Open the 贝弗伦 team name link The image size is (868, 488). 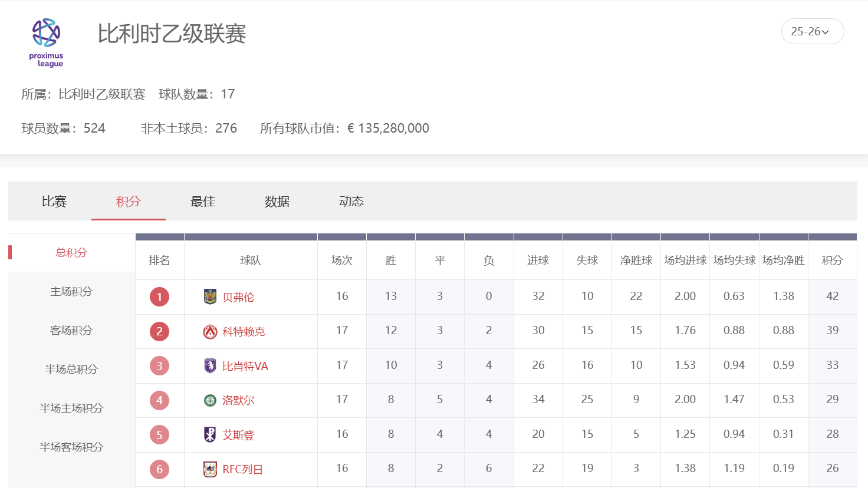(x=238, y=297)
